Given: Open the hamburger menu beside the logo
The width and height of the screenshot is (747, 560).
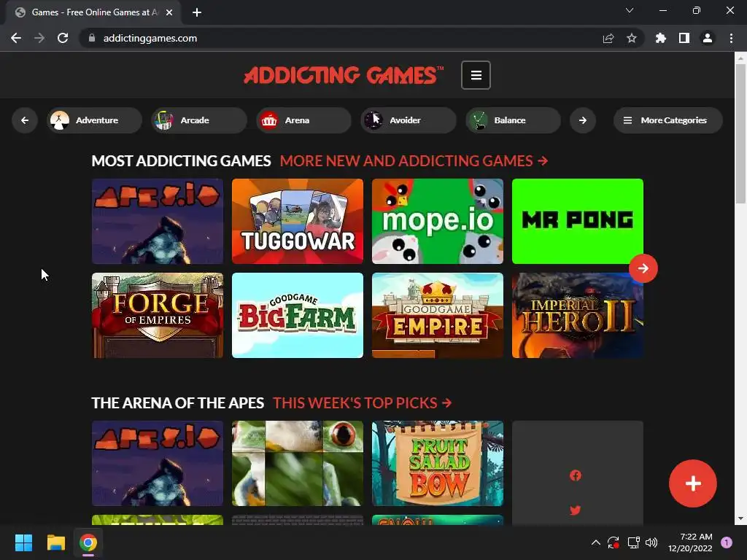Looking at the screenshot, I should pyautogui.click(x=476, y=75).
